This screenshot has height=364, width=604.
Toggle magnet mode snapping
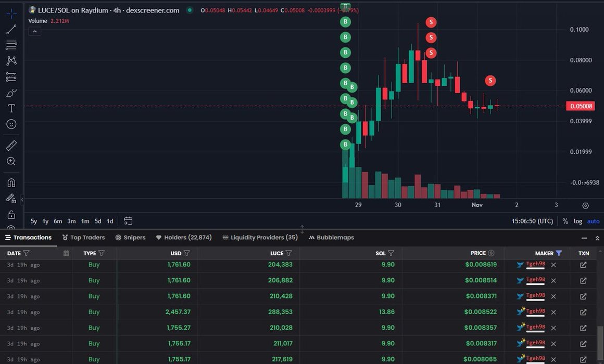point(11,183)
